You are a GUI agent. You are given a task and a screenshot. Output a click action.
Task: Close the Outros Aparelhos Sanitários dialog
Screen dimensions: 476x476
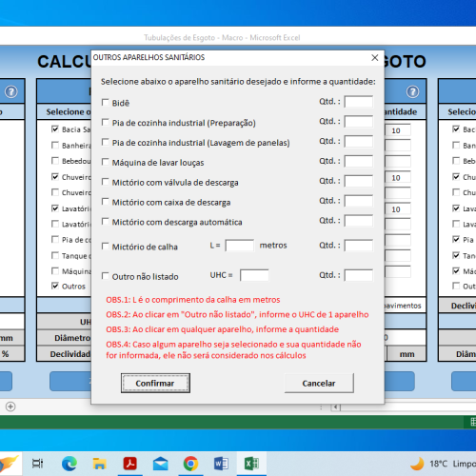375,57
